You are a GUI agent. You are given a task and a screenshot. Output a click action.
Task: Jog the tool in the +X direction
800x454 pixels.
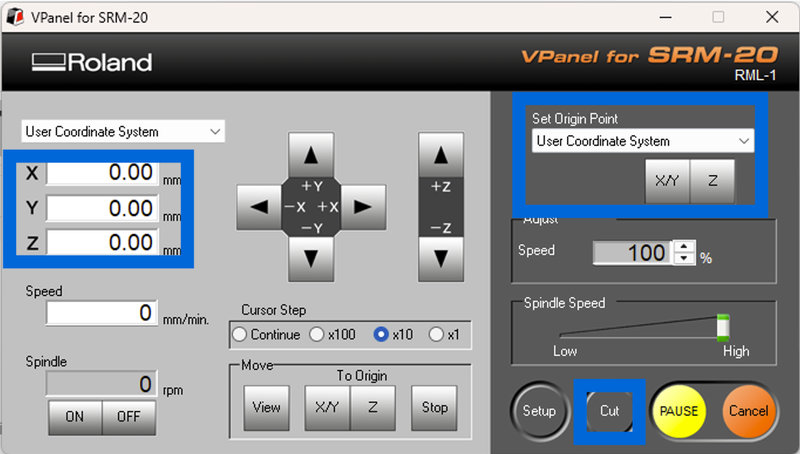(363, 207)
